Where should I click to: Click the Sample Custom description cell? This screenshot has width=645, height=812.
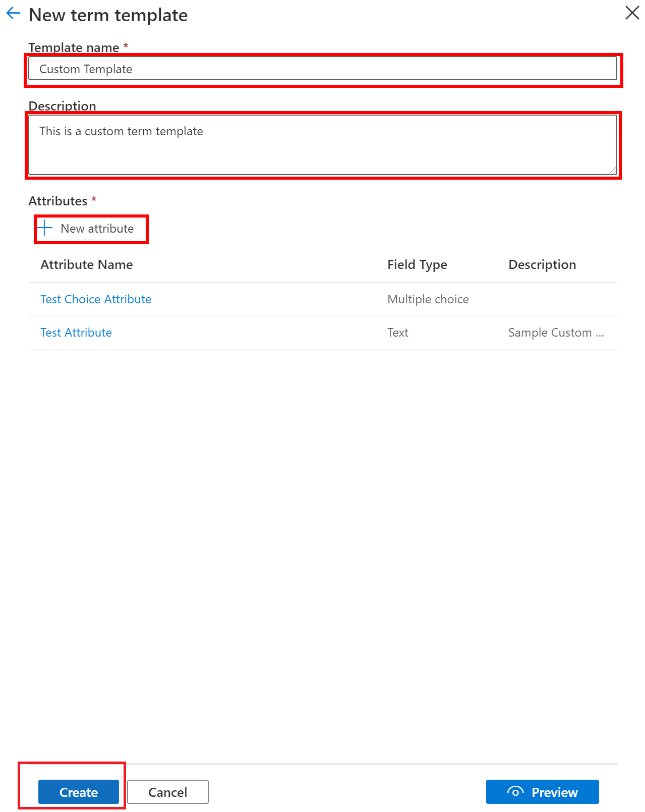(556, 333)
